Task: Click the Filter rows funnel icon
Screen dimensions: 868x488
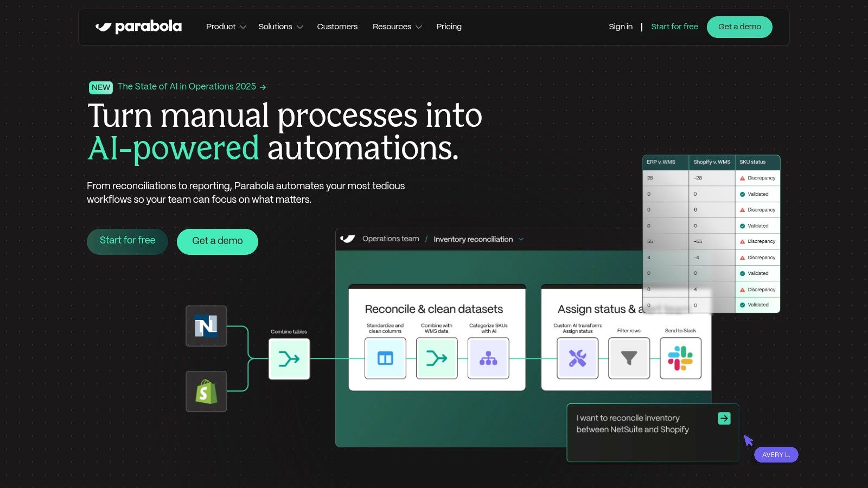Action: (x=629, y=358)
